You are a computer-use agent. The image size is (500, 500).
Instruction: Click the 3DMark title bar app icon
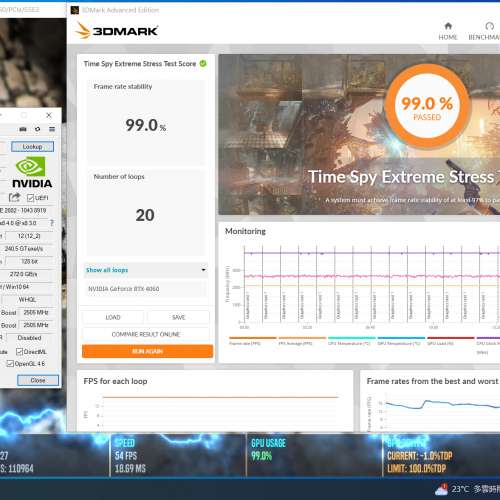75,10
